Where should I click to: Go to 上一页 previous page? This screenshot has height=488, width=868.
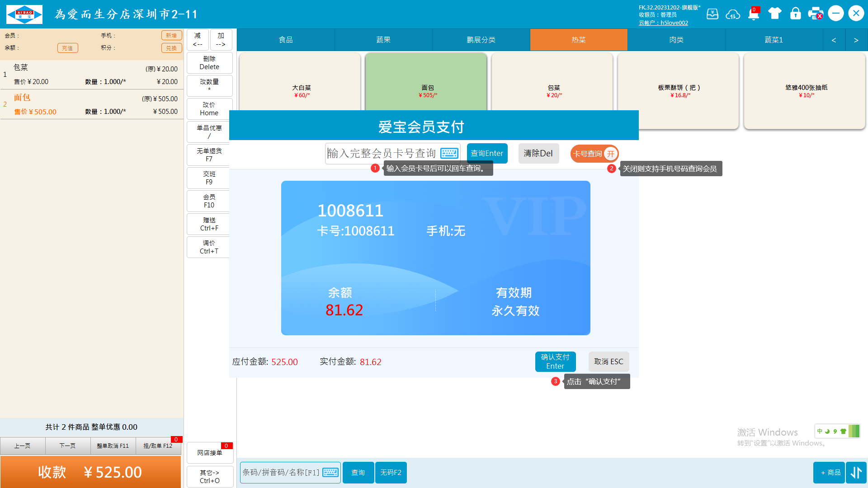pos(23,446)
